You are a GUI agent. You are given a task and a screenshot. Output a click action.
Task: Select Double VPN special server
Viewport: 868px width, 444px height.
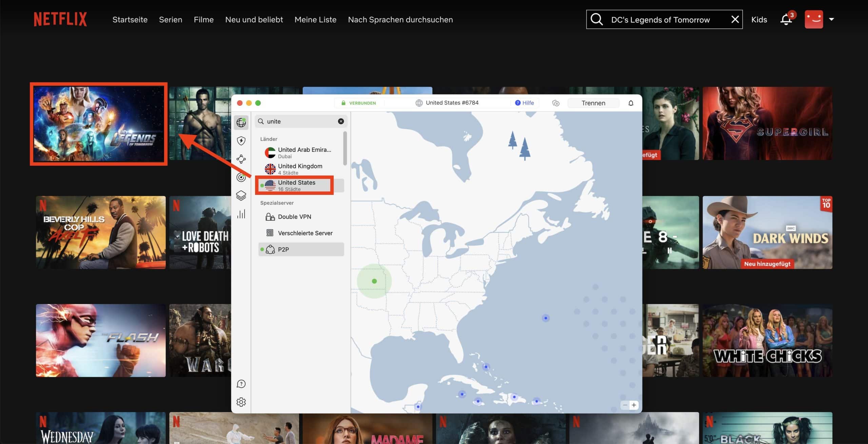click(301, 217)
